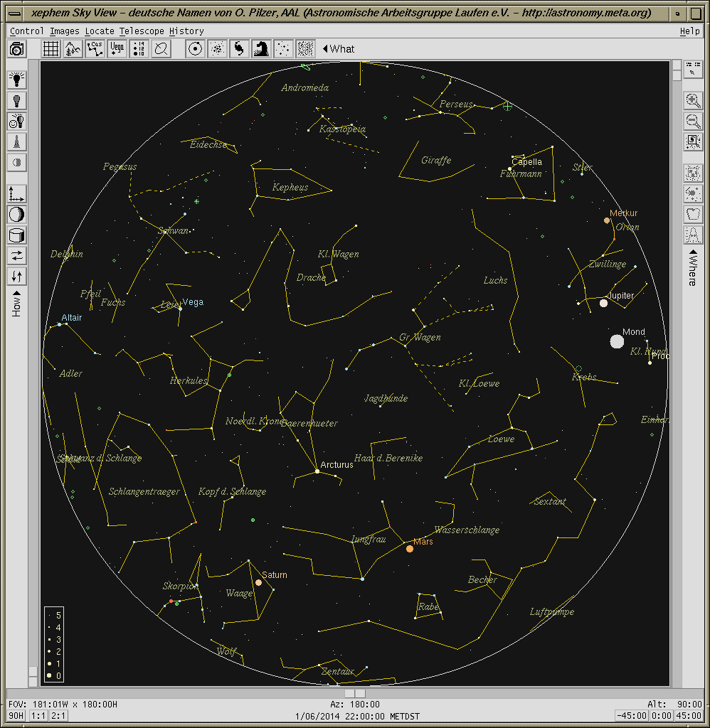Toggle the coordinate grid overlay

tap(51, 49)
